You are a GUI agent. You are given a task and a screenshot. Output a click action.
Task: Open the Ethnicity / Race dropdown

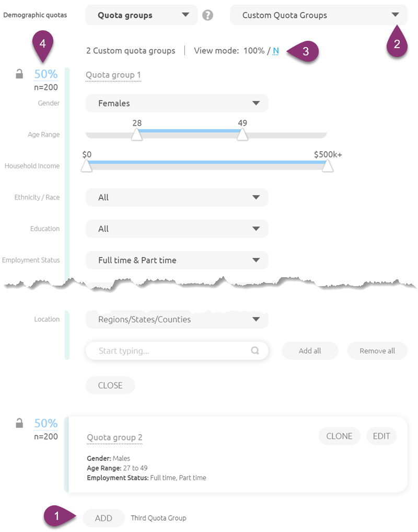(x=177, y=198)
